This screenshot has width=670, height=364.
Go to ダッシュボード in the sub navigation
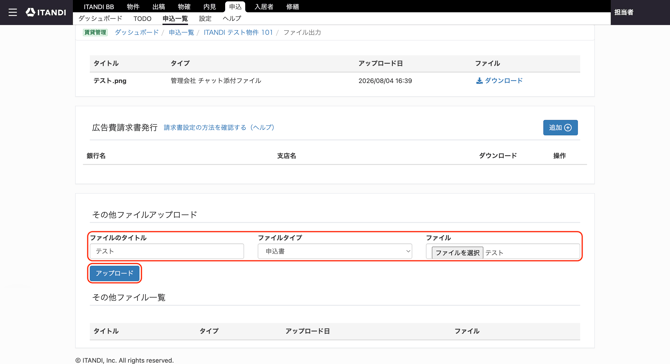coord(100,19)
